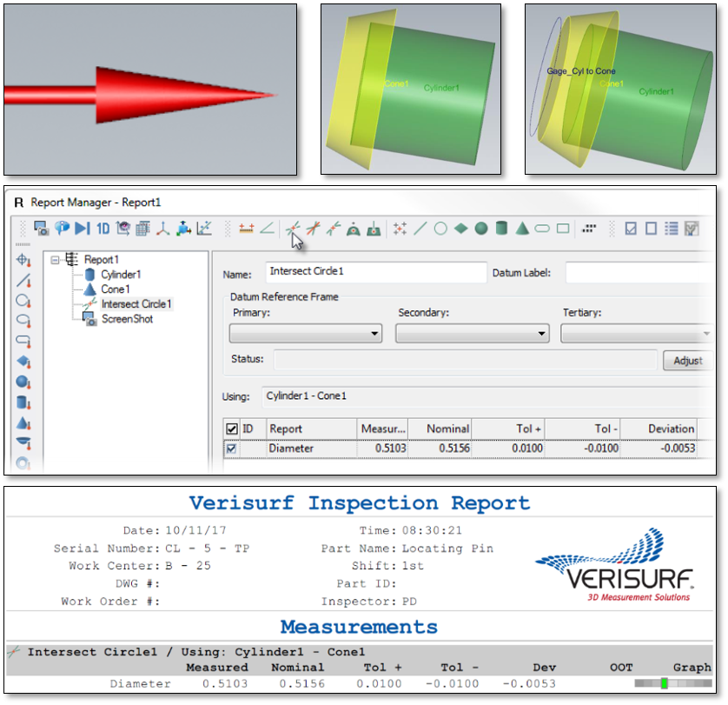Click the Deviation value -0.0053 table cell
Screen dimensions: 728x705
point(659,449)
